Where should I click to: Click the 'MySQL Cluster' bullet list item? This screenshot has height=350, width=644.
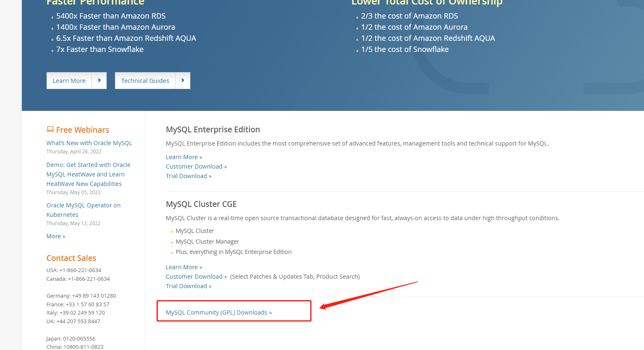[195, 231]
